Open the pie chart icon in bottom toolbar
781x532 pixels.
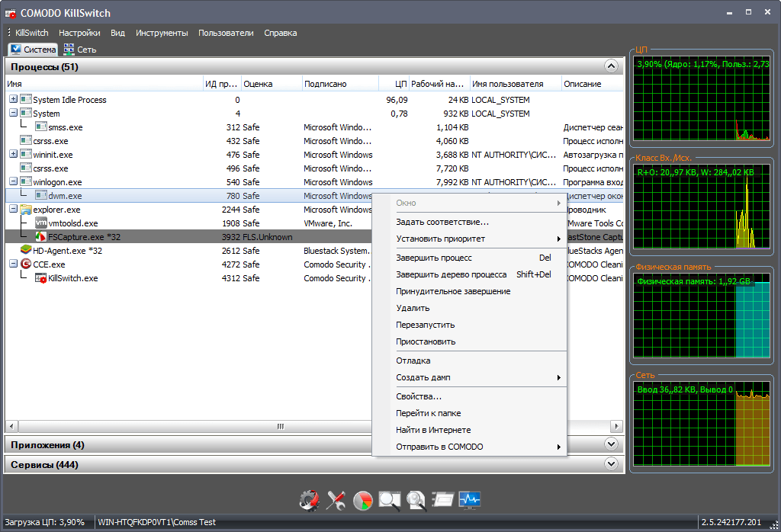[x=363, y=500]
